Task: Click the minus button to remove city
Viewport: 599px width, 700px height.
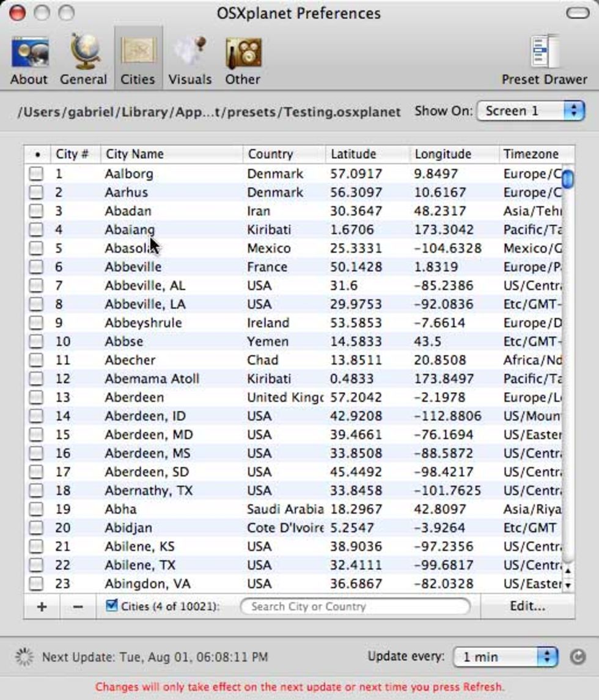Action: 78,607
